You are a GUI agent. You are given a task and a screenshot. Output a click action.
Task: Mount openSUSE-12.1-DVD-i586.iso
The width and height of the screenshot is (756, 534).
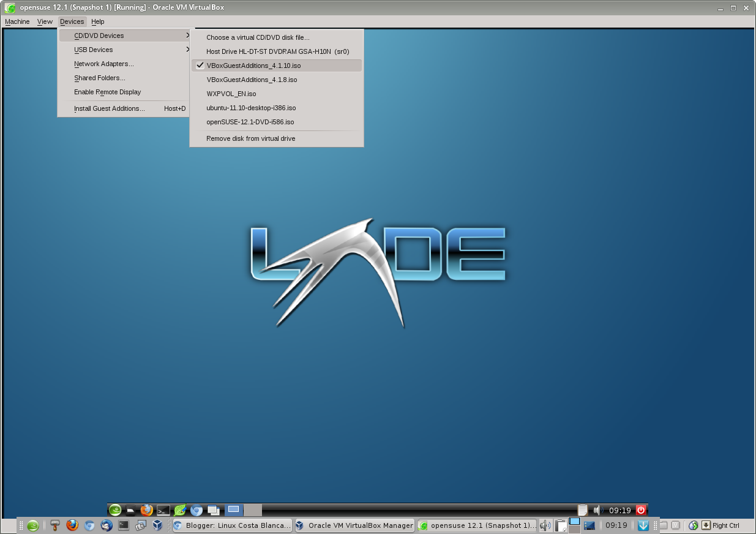pyautogui.click(x=277, y=122)
